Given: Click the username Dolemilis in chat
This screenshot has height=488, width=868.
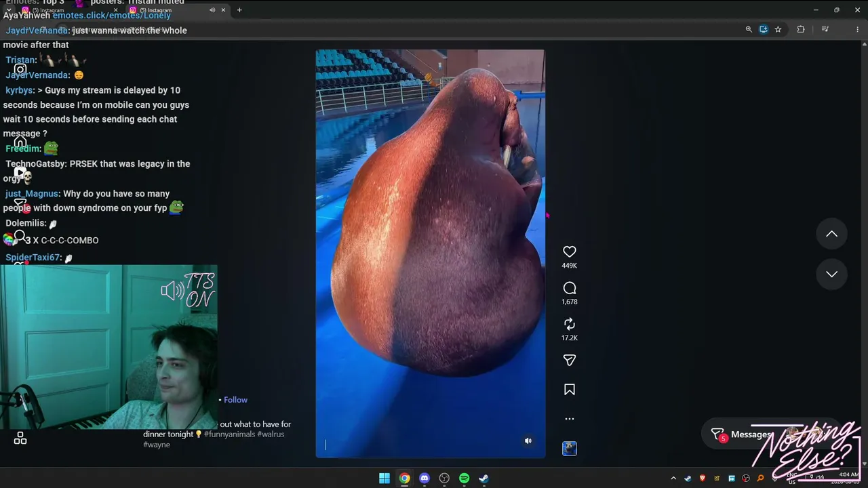Looking at the screenshot, I should point(26,223).
